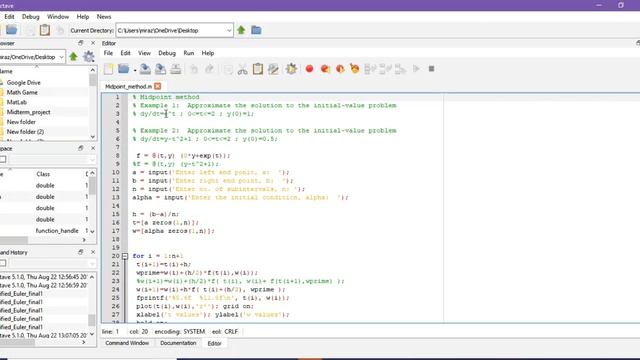Open the Command History filter dropdown
The width and height of the screenshot is (640, 360).
click(92, 263)
